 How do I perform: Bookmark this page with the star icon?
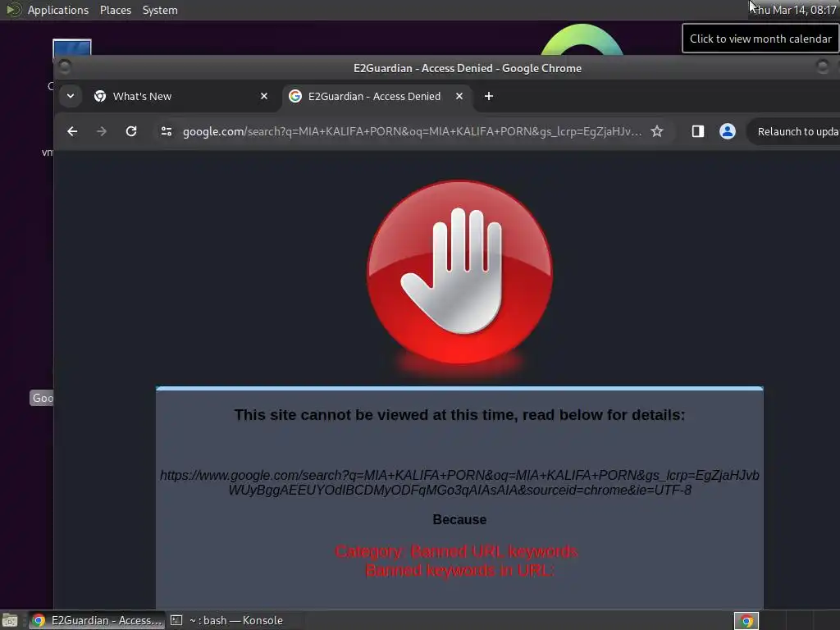pos(657,131)
